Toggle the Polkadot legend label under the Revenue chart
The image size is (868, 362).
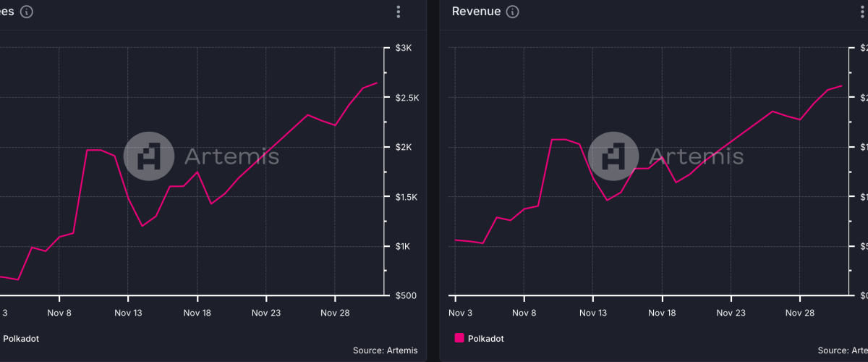point(485,338)
